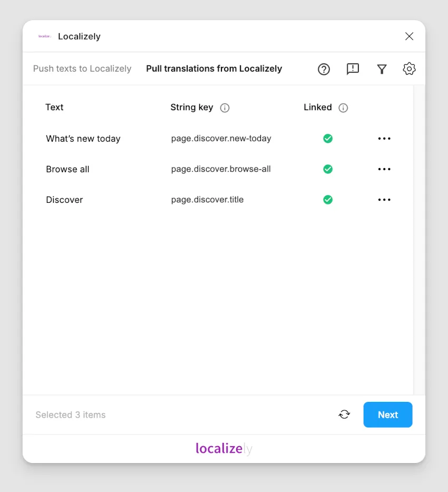Image resolution: width=448 pixels, height=492 pixels.
Task: Click the localizely footer logo link
Action: pos(224,449)
